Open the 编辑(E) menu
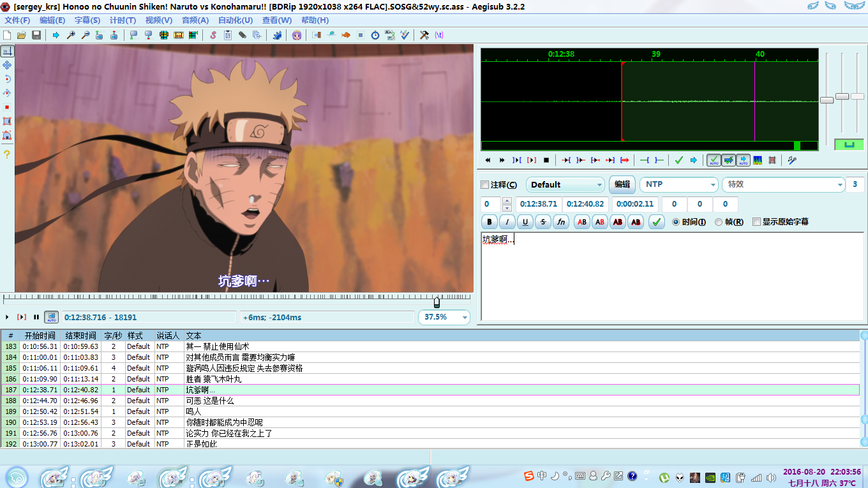 [52, 20]
